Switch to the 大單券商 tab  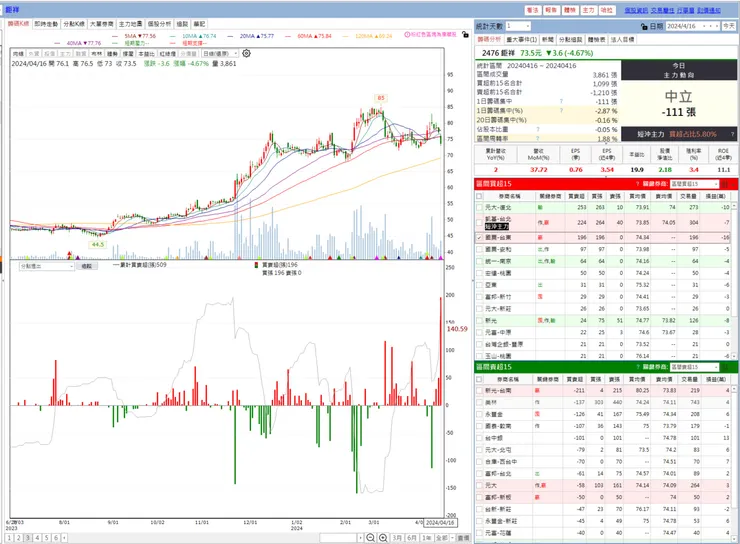point(101,24)
